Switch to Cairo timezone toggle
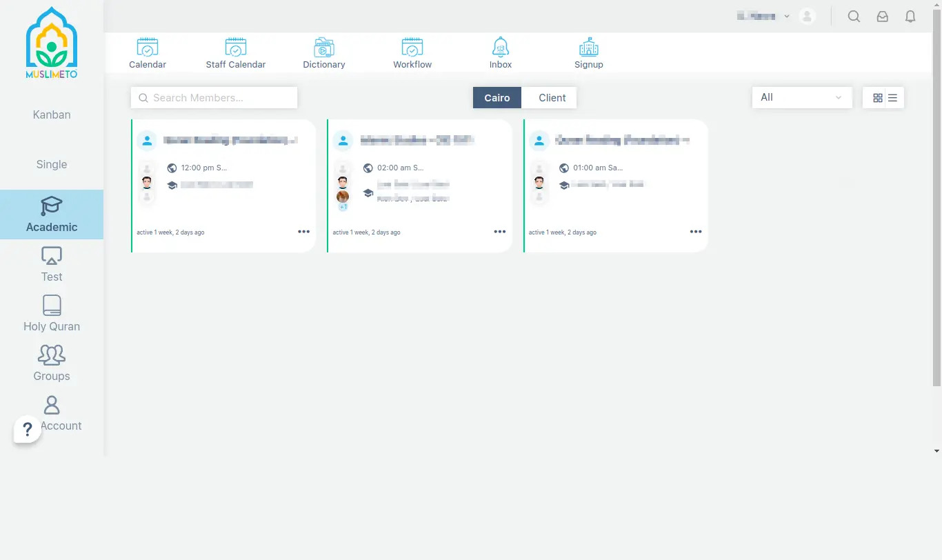The width and height of the screenshot is (942, 560). (x=497, y=98)
